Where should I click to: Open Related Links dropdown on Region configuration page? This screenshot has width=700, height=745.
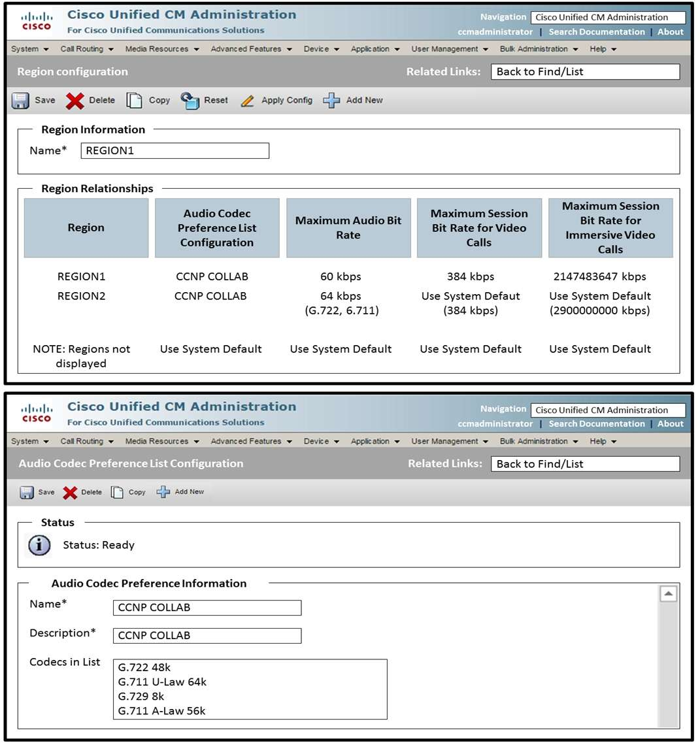click(585, 72)
